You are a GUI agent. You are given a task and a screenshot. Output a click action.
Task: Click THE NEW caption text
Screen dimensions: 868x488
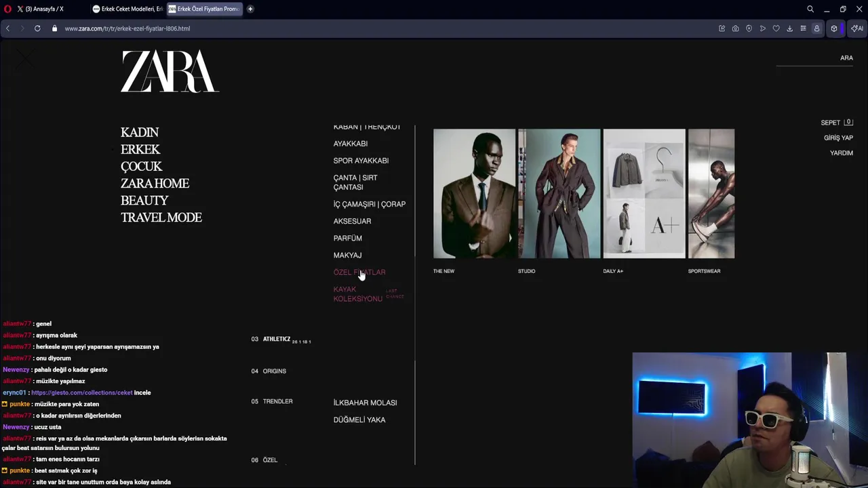(x=443, y=271)
